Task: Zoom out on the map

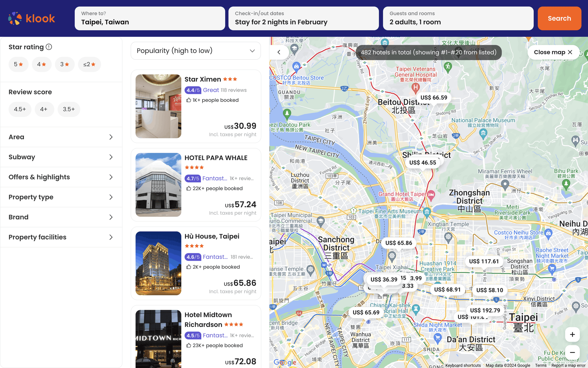Action: 572,352
